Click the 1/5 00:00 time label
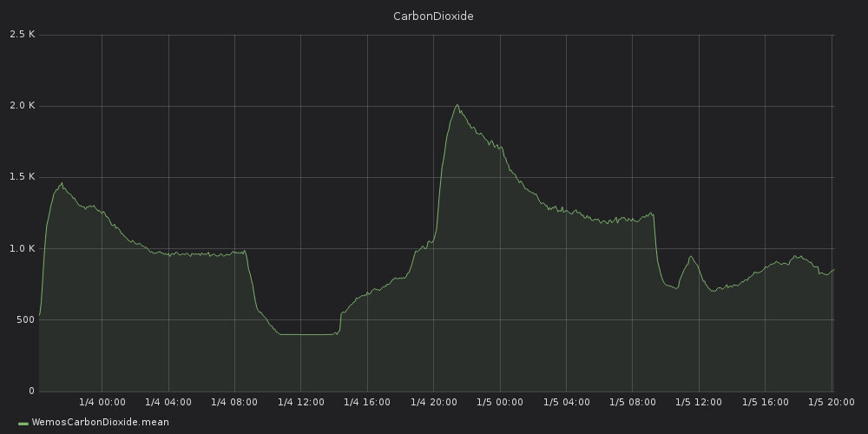868x434 pixels. pyautogui.click(x=499, y=402)
